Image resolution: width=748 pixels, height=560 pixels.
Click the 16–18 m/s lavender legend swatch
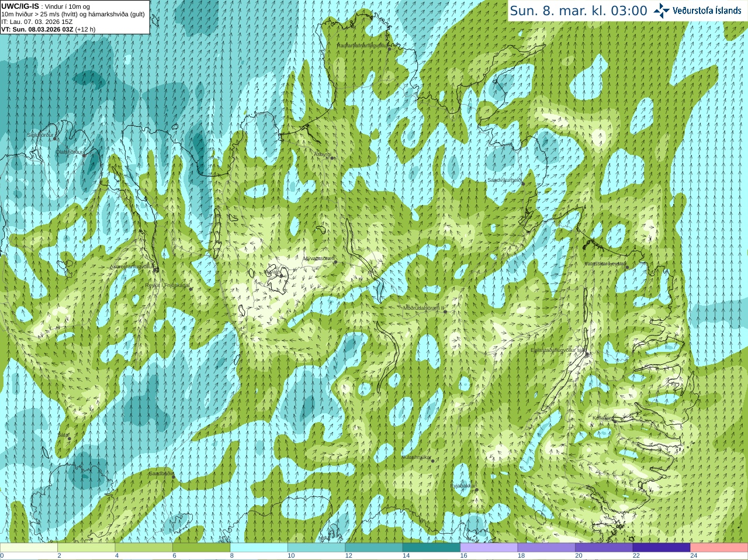(x=489, y=548)
